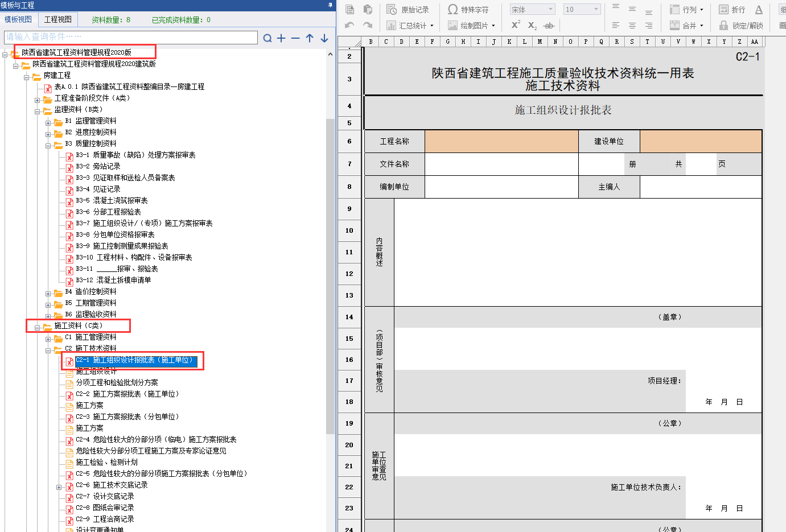Click the tree panel vertical scrollbar
786x532 pixels.
[x=330, y=273]
